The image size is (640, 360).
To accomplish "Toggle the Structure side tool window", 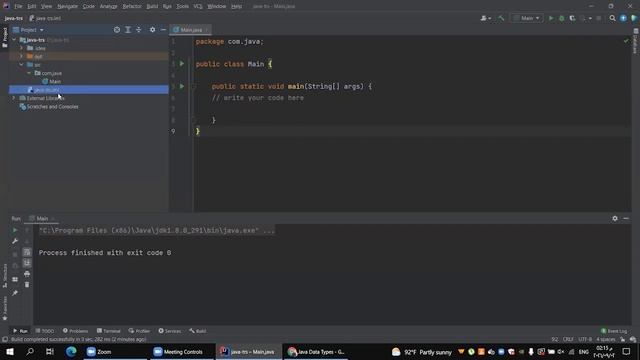I will pyautogui.click(x=4, y=276).
